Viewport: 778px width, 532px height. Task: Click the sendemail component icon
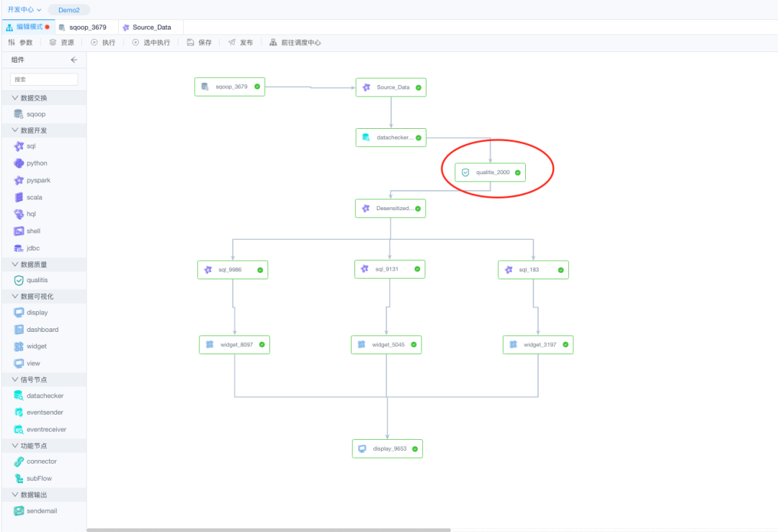(x=19, y=510)
